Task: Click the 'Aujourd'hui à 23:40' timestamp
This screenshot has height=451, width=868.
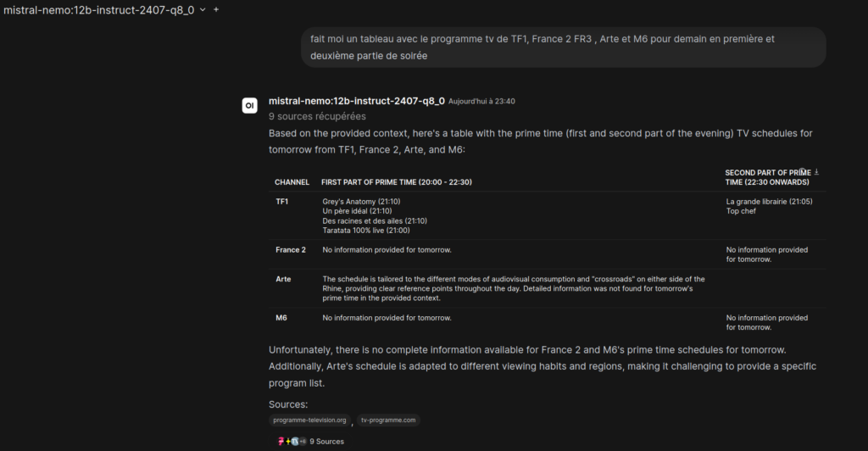Action: click(x=481, y=102)
